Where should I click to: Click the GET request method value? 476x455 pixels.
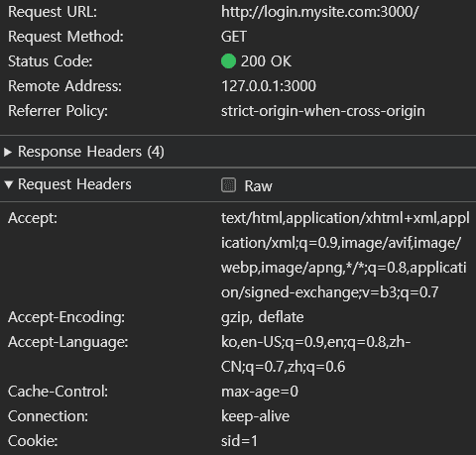234,37
